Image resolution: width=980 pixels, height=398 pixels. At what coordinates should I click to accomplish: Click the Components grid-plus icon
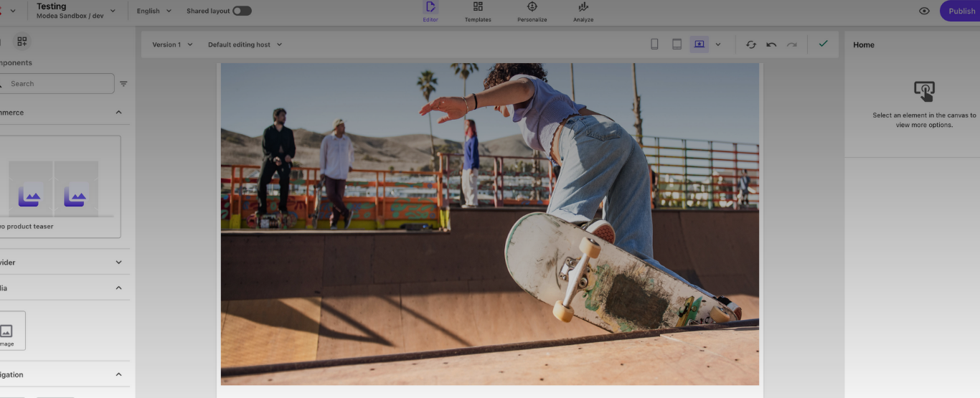point(22,42)
